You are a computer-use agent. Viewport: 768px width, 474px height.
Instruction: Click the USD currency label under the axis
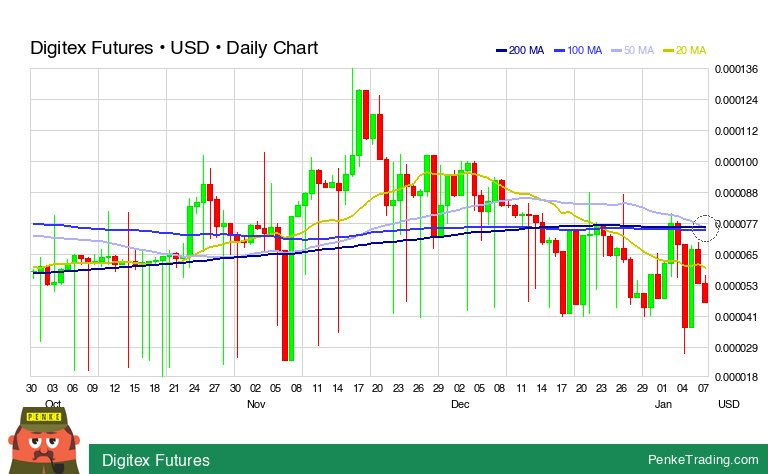(728, 404)
